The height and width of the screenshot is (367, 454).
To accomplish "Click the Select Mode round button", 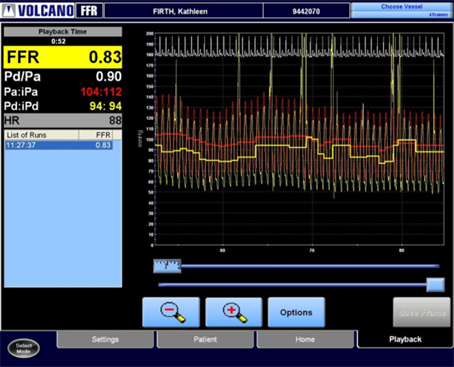I will coord(24,348).
